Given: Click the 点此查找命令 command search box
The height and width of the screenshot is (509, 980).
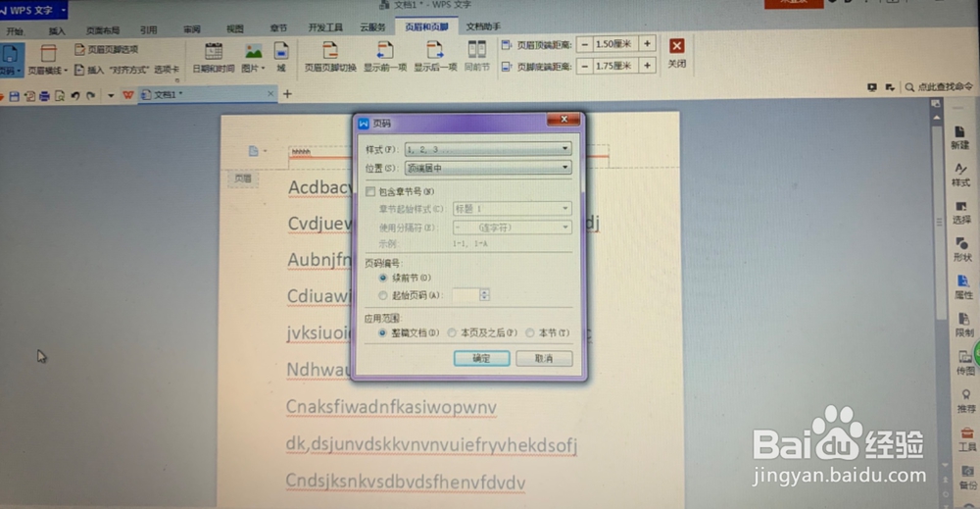Looking at the screenshot, I should (x=939, y=87).
